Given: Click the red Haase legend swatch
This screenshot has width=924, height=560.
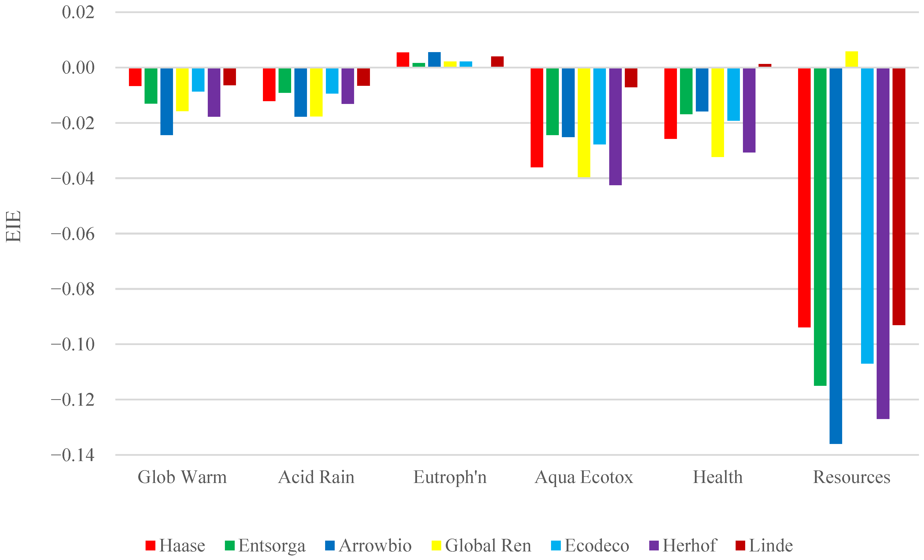Looking at the screenshot, I should 150,545.
